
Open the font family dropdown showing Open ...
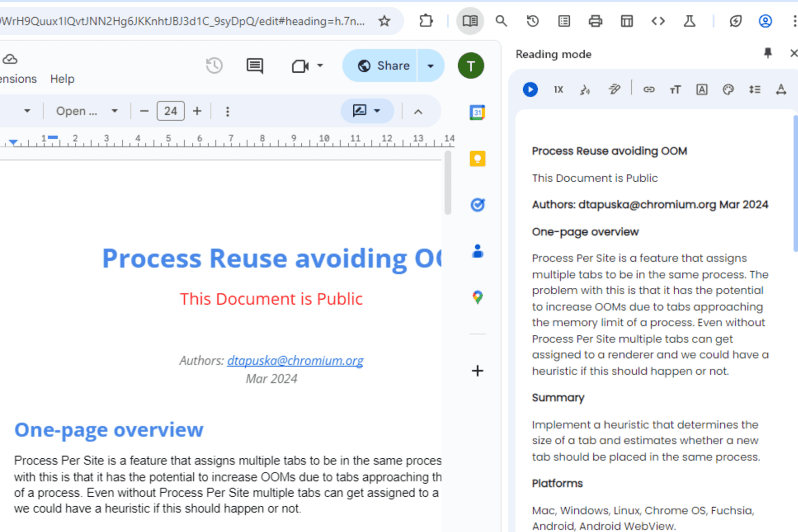86,111
